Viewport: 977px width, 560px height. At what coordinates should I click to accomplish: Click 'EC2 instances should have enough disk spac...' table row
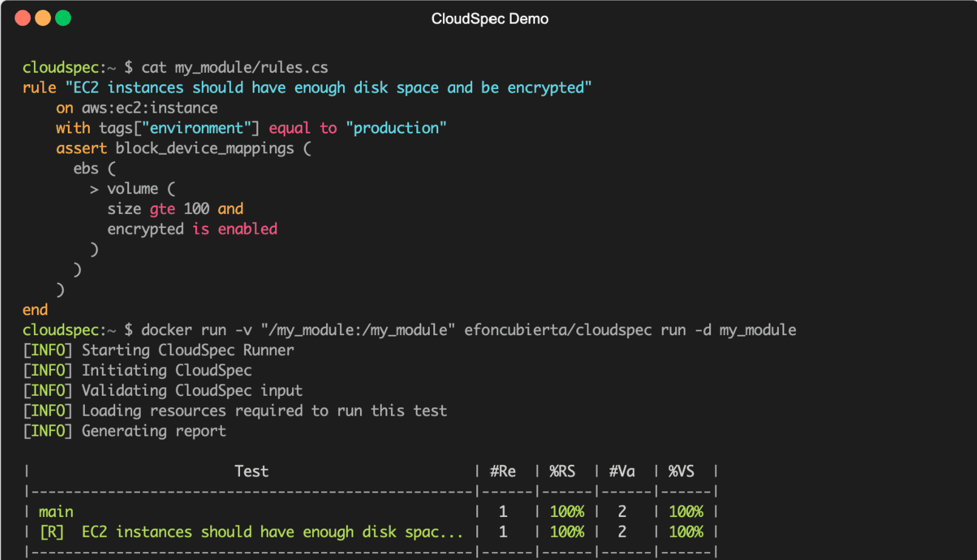click(x=273, y=532)
